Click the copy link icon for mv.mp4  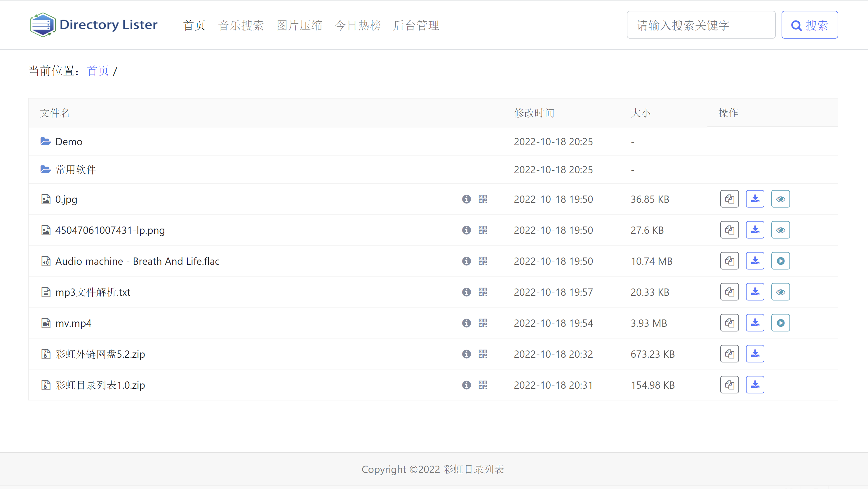(x=729, y=322)
